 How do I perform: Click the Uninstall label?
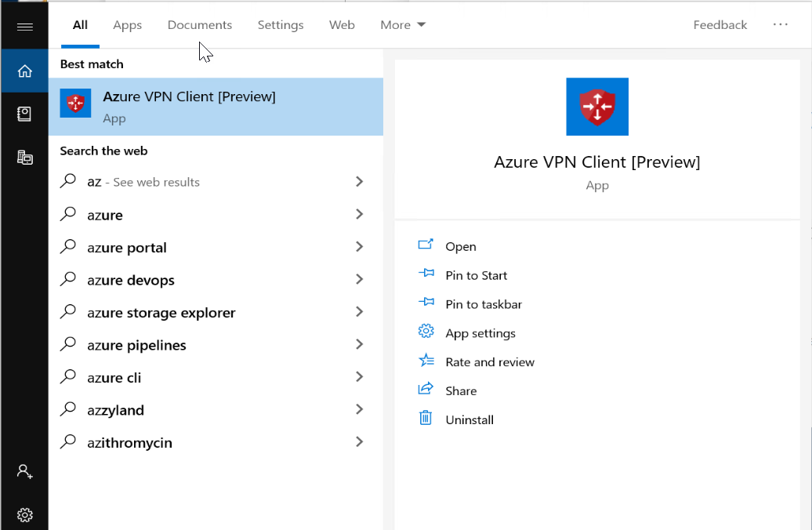pyautogui.click(x=469, y=419)
